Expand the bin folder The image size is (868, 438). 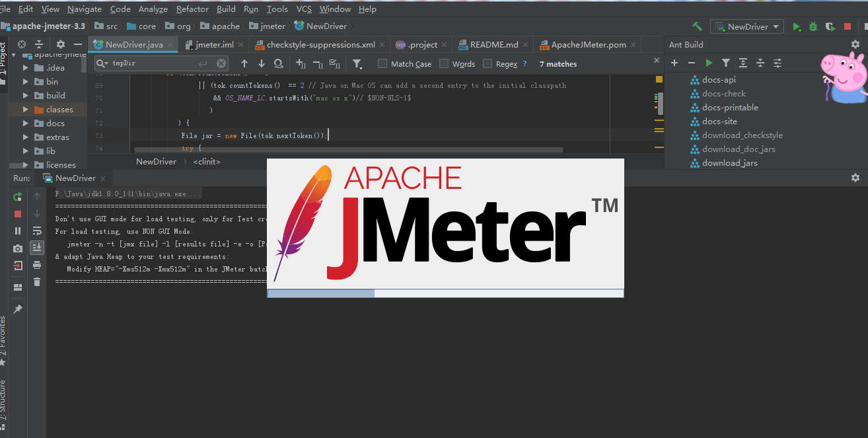click(26, 81)
